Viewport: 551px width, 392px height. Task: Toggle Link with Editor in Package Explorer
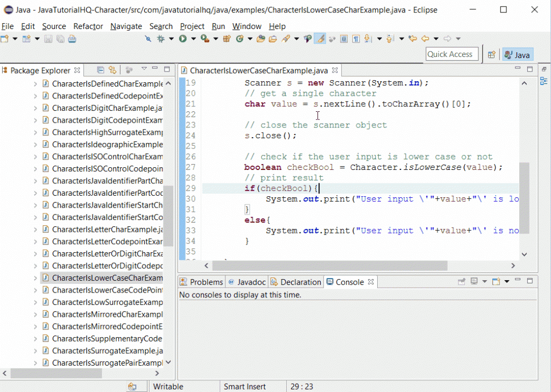[112, 70]
